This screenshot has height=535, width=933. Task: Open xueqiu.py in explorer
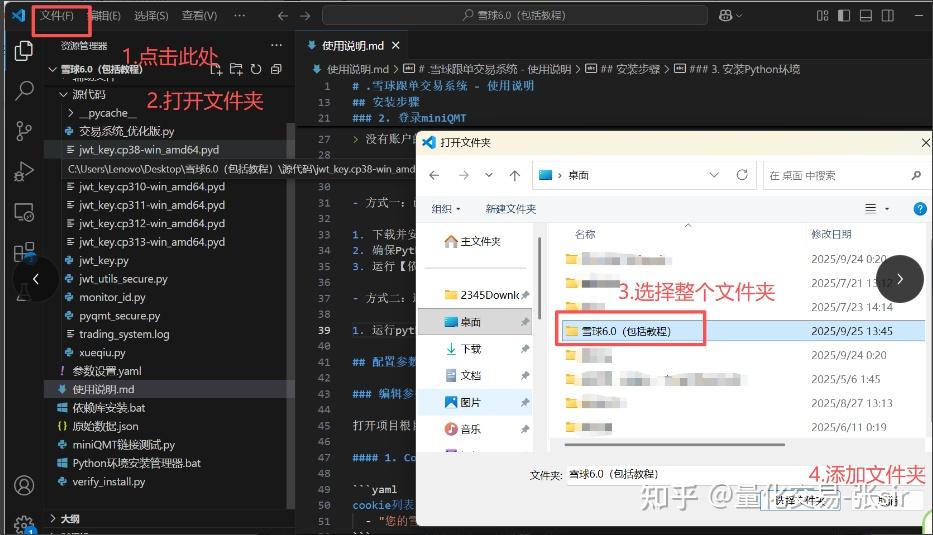pos(102,353)
